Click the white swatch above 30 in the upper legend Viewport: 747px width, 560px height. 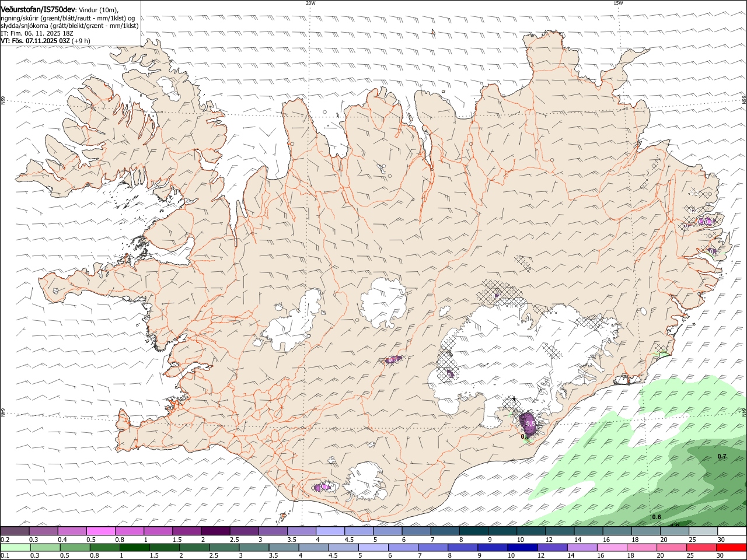pos(732,531)
